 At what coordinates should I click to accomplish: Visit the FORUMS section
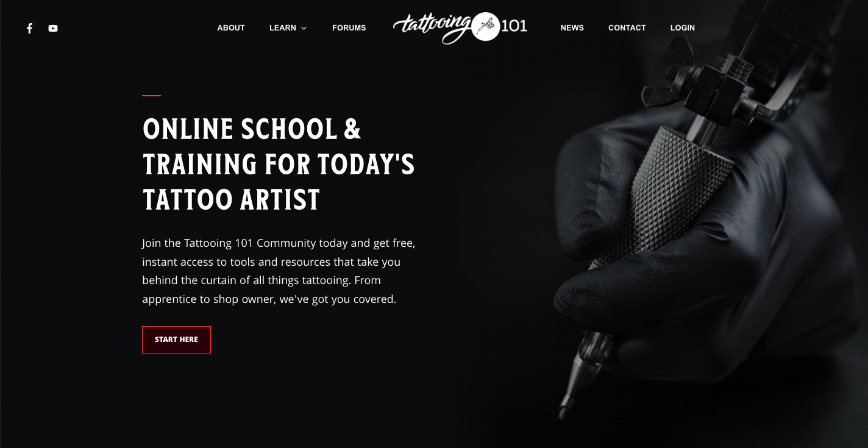pyautogui.click(x=349, y=28)
